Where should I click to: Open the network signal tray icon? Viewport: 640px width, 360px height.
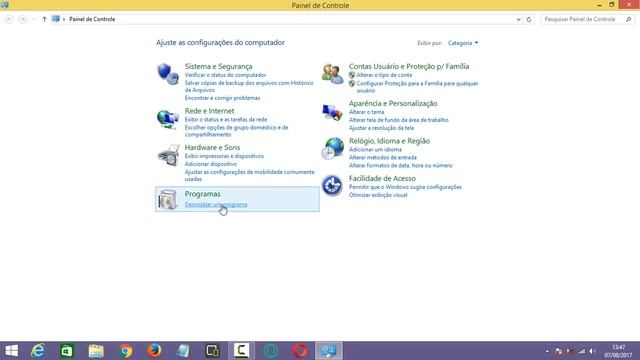click(x=582, y=351)
